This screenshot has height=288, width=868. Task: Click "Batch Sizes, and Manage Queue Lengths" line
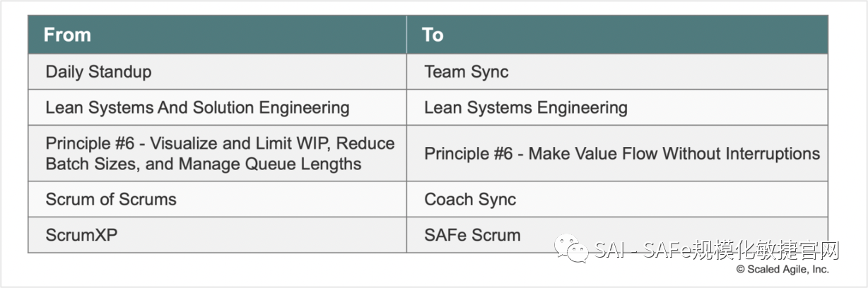click(x=204, y=164)
